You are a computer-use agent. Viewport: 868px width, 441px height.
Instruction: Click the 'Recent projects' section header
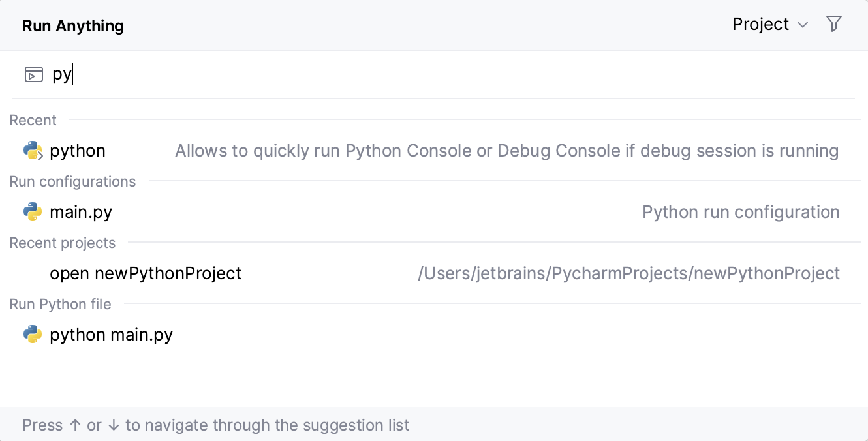click(62, 243)
